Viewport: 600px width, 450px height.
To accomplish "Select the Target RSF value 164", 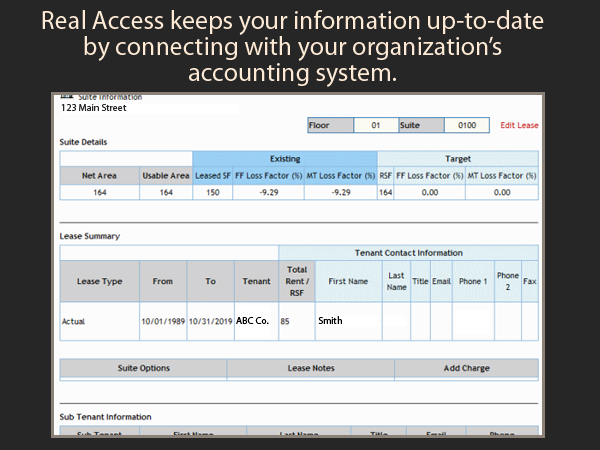I will coord(385,192).
